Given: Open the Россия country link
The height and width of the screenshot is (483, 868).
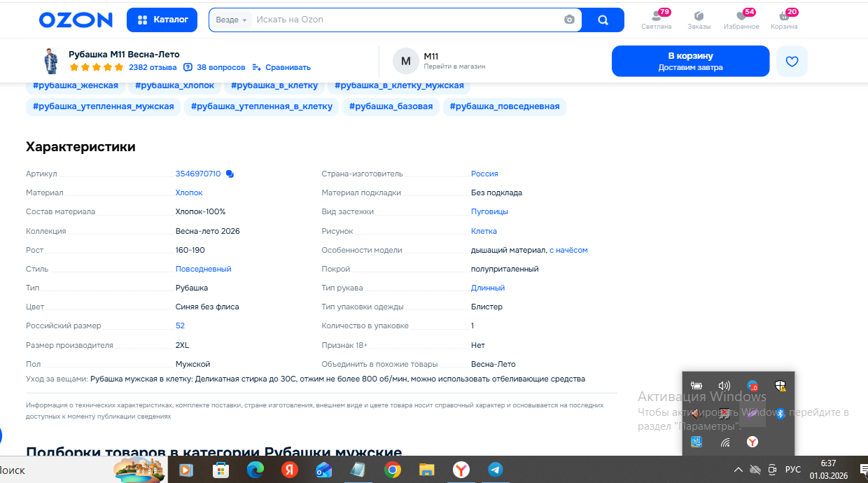Looking at the screenshot, I should point(484,174).
